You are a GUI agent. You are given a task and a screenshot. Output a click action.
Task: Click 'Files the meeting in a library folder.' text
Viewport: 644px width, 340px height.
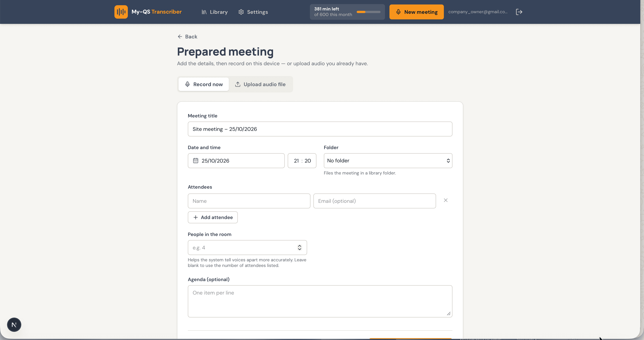[x=360, y=173]
